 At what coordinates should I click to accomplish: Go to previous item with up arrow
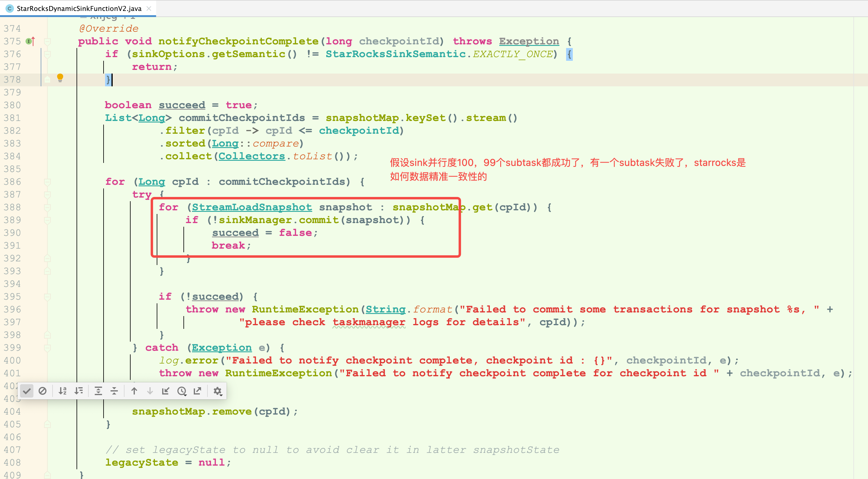pyautogui.click(x=134, y=391)
